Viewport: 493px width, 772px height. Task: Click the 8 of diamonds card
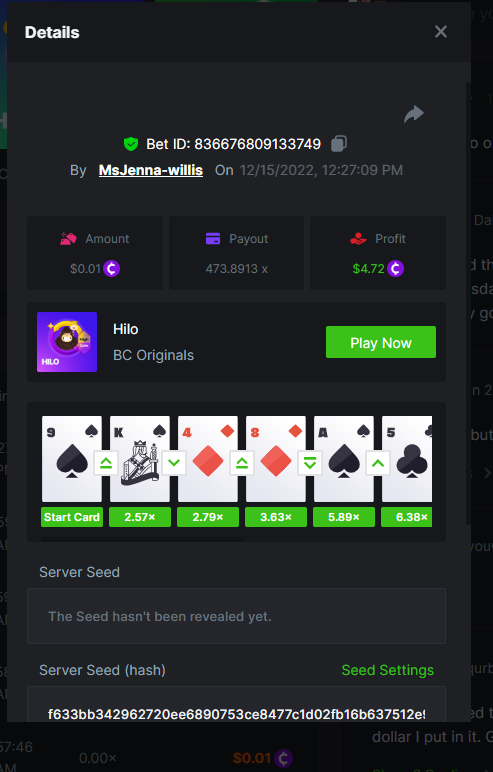(x=276, y=459)
